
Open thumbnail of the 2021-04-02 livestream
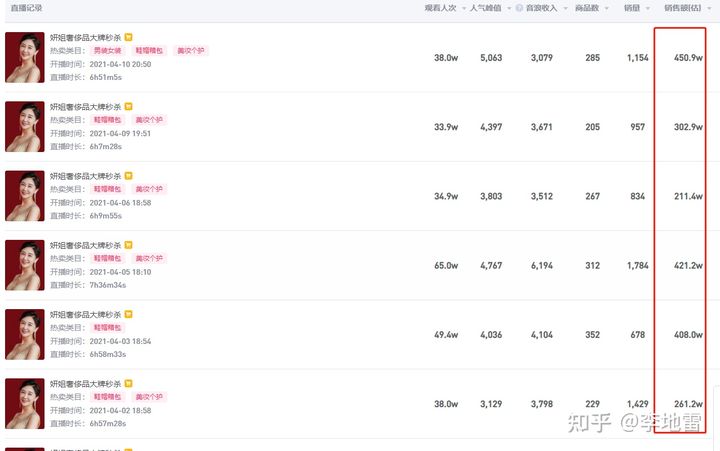coord(25,403)
